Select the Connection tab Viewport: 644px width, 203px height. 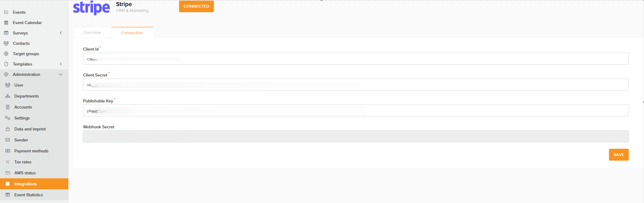pos(132,33)
